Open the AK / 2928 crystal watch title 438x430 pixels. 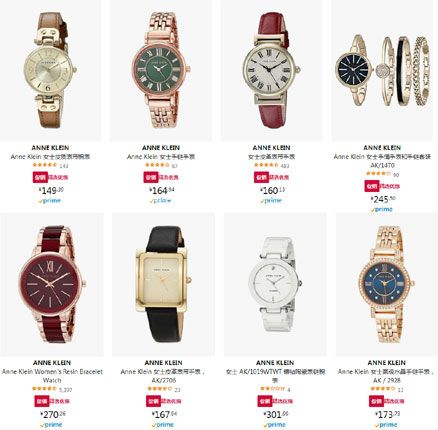click(x=387, y=376)
